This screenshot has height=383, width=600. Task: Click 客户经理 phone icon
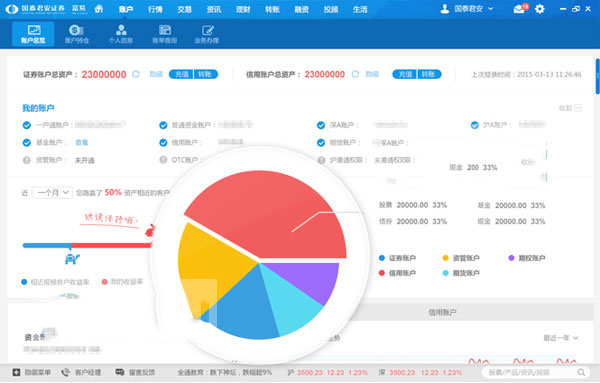[66, 372]
